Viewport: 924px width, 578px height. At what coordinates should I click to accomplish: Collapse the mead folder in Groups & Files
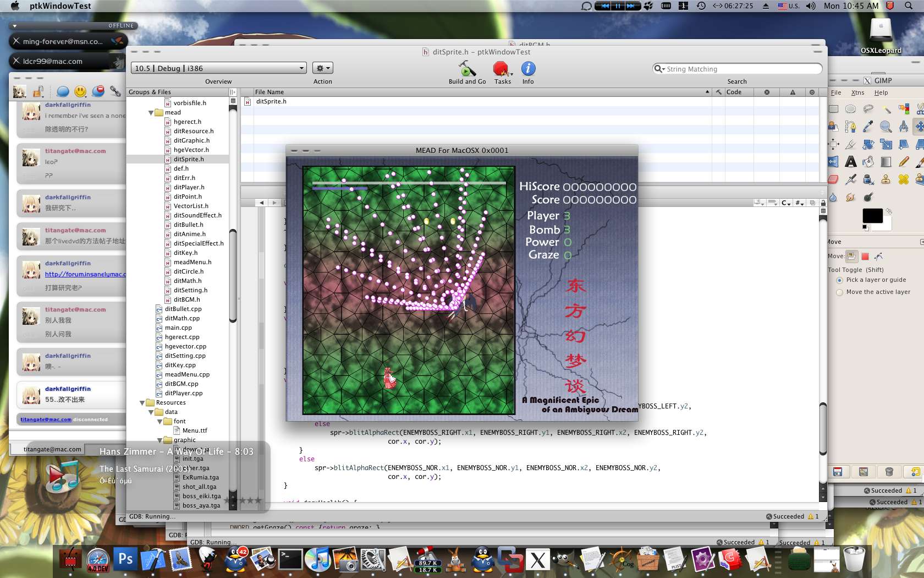click(151, 113)
